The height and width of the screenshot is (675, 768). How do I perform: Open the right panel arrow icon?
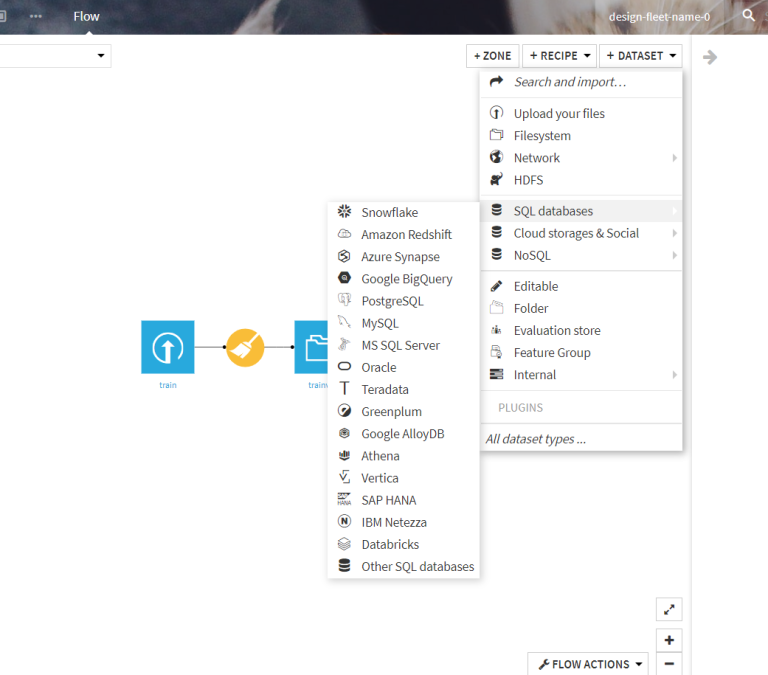click(x=710, y=57)
